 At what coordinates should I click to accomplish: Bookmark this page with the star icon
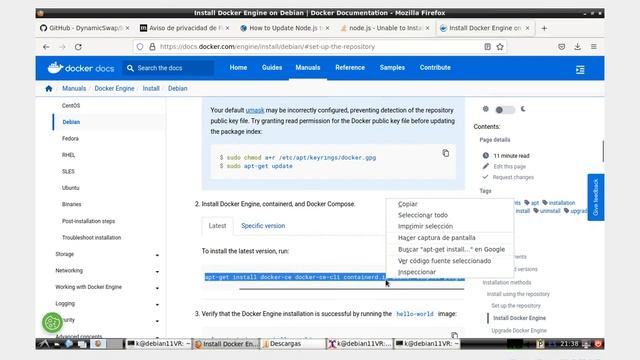pos(500,47)
